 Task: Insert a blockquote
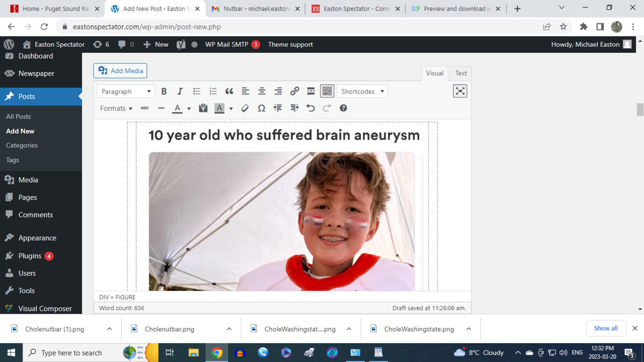[x=229, y=91]
